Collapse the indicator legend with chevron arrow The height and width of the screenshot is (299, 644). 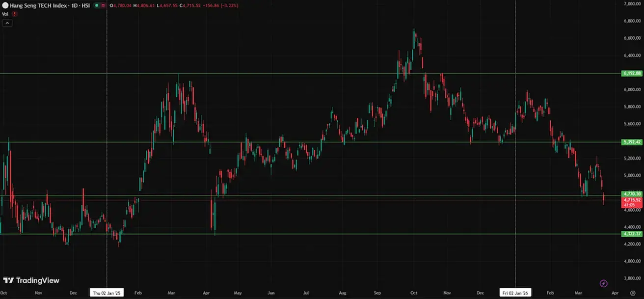point(7,23)
